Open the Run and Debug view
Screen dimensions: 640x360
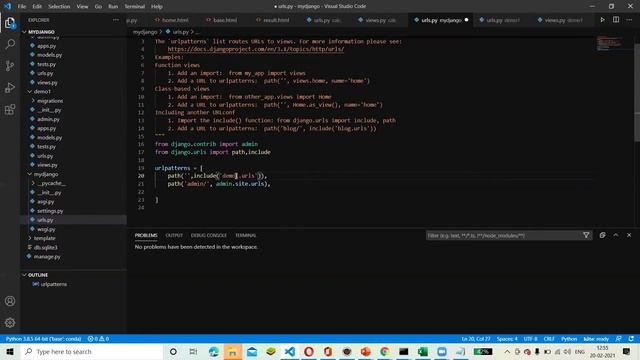[10, 88]
